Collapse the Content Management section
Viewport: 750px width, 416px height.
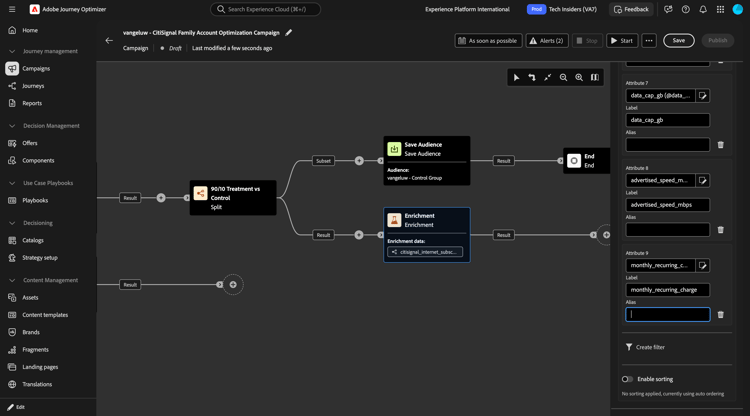pos(12,280)
